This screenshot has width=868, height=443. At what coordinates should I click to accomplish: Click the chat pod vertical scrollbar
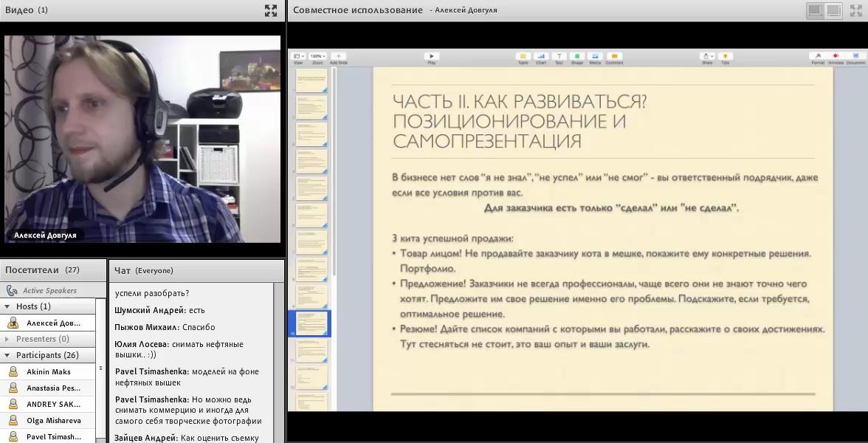click(x=279, y=362)
